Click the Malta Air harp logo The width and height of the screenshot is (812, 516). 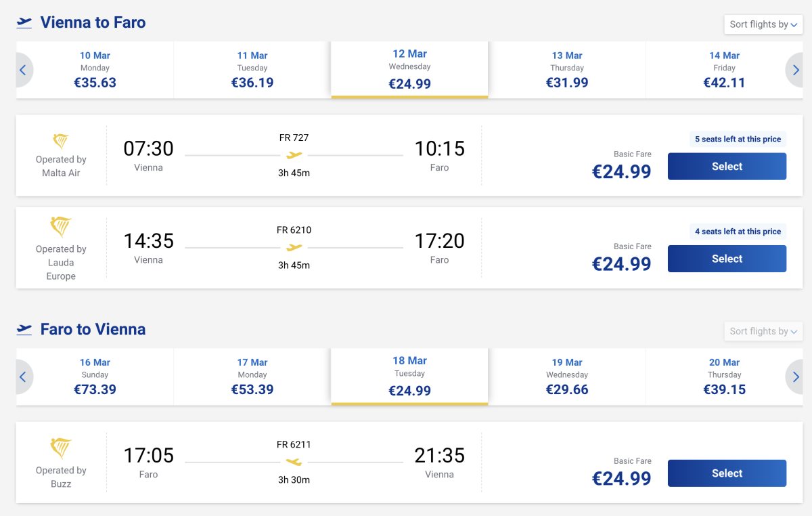tap(61, 141)
